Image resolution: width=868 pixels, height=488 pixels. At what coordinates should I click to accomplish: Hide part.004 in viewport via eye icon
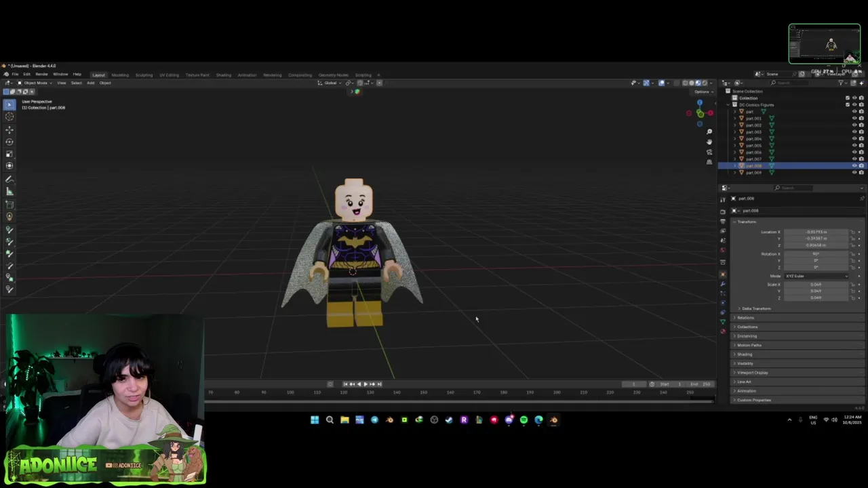pos(854,138)
